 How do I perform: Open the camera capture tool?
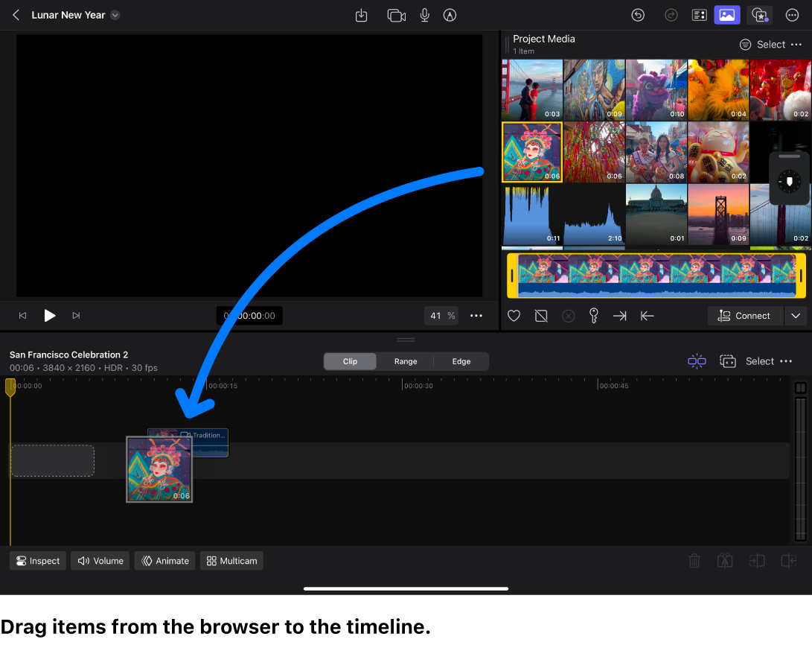(396, 15)
